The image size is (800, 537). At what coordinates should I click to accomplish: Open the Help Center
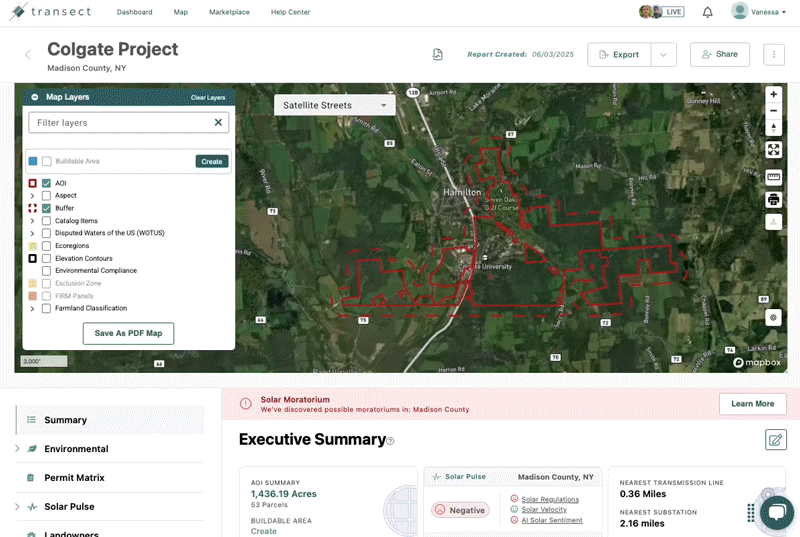(290, 12)
